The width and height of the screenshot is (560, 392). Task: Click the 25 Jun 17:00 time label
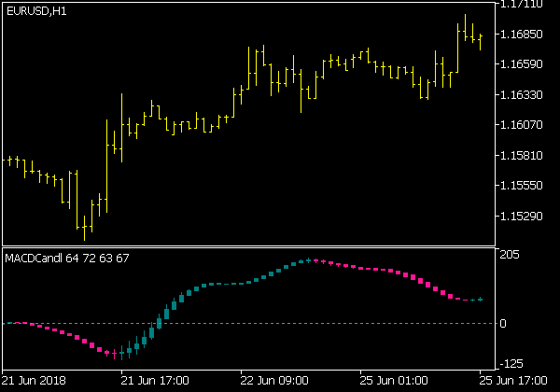click(x=513, y=381)
